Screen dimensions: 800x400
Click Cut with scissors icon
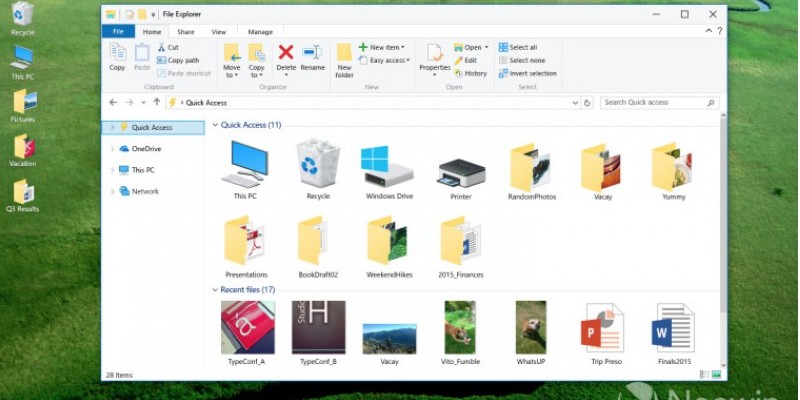168,47
